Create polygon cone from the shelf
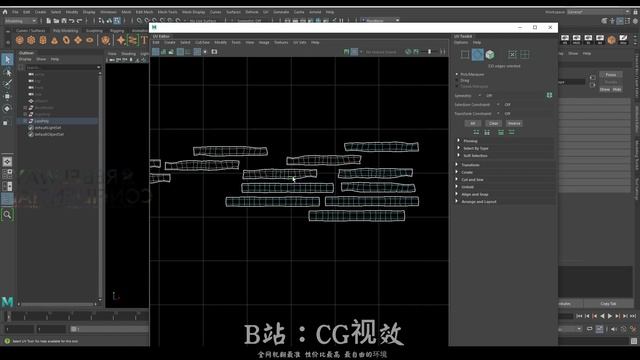Screen dimensions: 640x360 point(54,40)
